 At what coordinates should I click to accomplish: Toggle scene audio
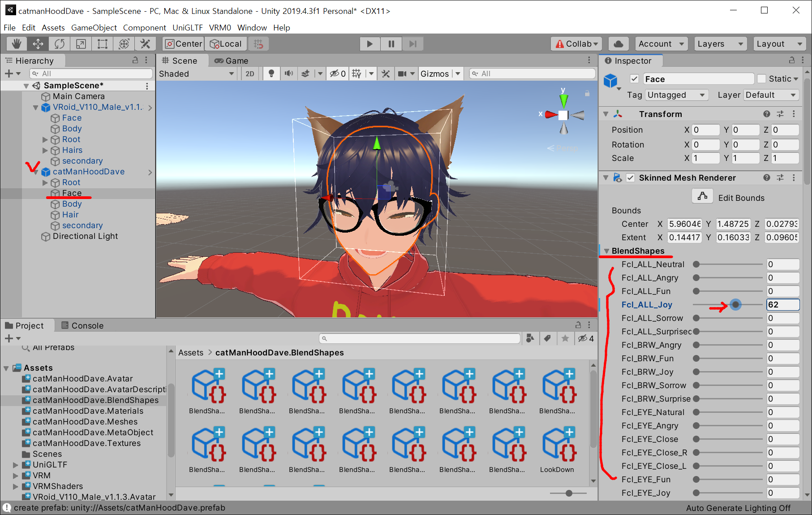[x=289, y=74]
